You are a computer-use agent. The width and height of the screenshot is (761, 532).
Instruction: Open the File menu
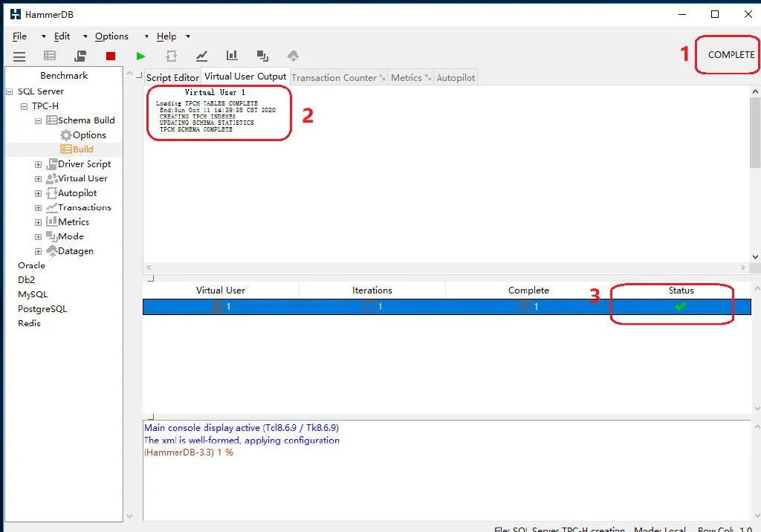click(x=19, y=36)
